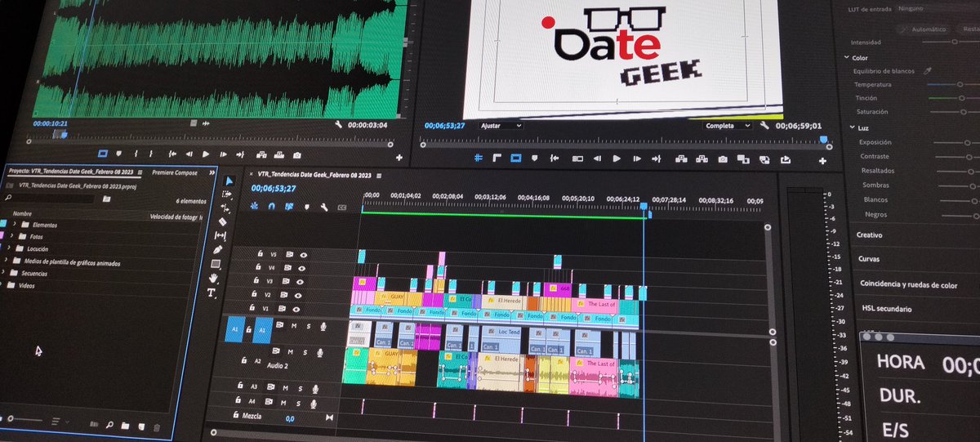Create new bin in Project panel

(x=125, y=426)
